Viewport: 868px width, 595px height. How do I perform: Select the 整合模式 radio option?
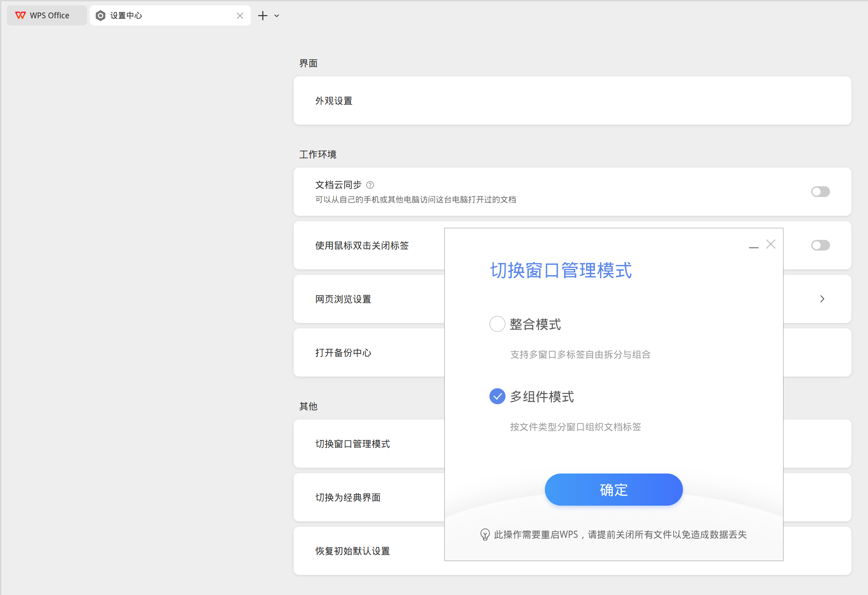[497, 324]
